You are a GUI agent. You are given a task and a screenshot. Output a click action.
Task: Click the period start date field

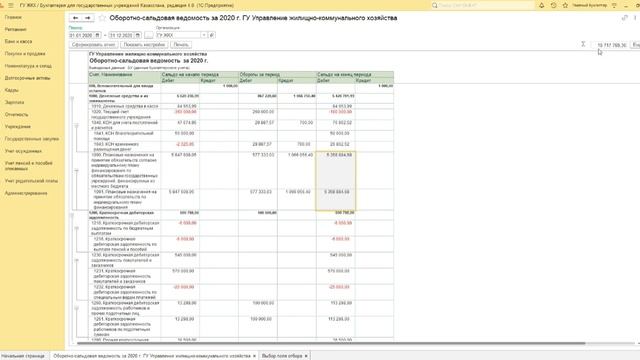[82, 35]
